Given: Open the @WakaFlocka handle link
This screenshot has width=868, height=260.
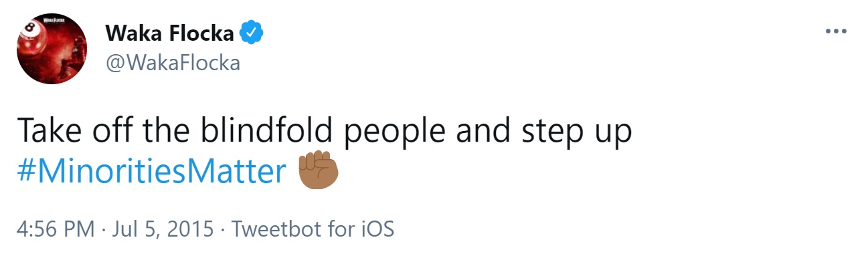Looking at the screenshot, I should pyautogui.click(x=173, y=63).
